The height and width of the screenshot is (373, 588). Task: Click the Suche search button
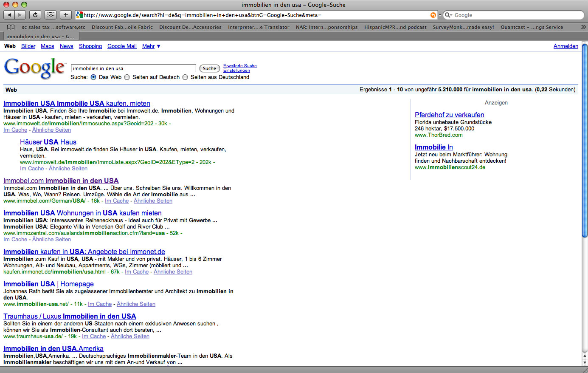click(x=209, y=68)
